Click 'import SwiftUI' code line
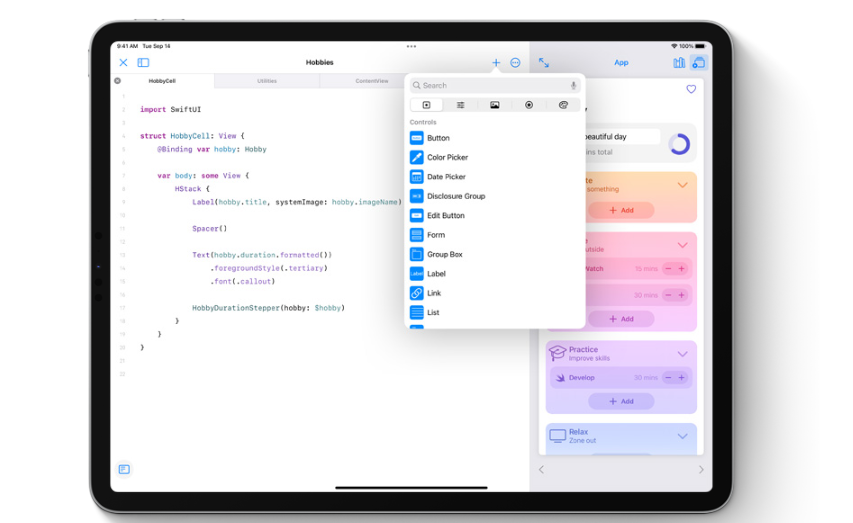 [170, 109]
